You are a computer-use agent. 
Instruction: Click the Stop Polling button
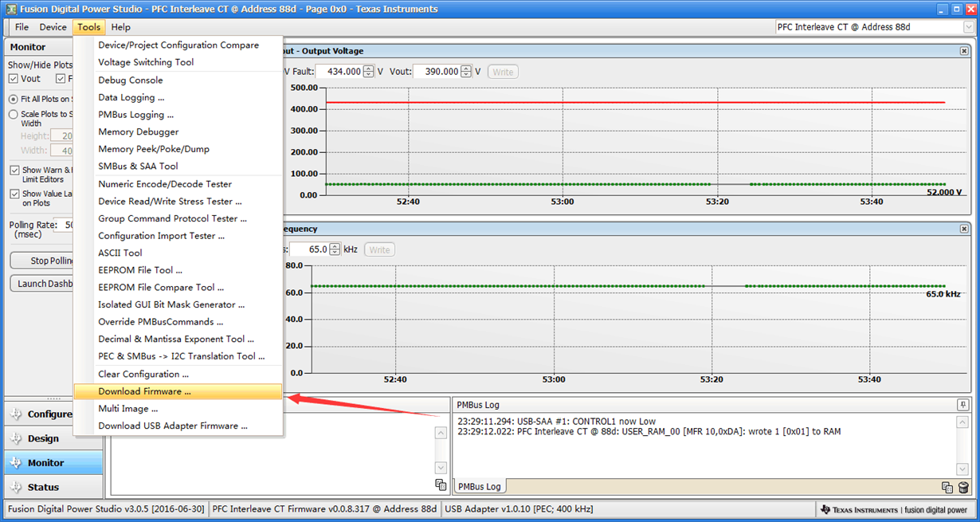point(41,261)
